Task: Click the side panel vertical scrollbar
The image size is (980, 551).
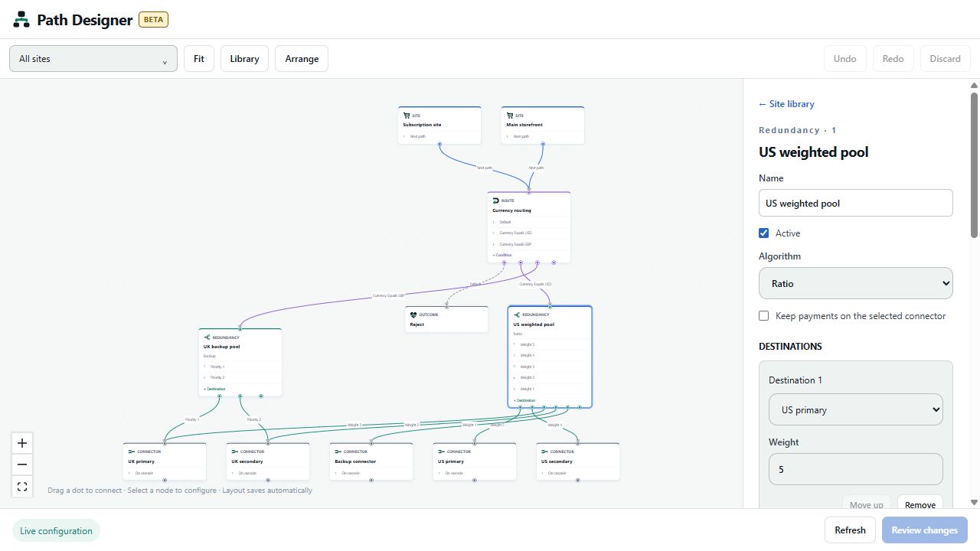Action: (974, 165)
